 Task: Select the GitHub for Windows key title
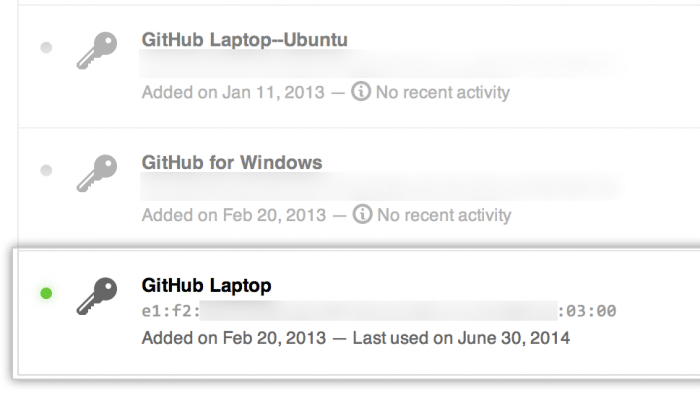pyautogui.click(x=232, y=163)
